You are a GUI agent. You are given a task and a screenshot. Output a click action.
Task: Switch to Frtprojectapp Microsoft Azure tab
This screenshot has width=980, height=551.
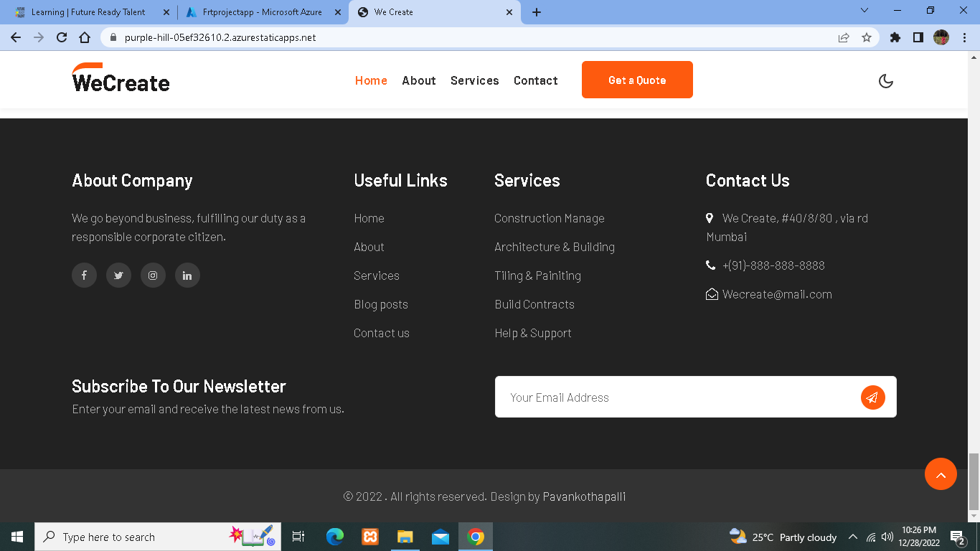262,12
